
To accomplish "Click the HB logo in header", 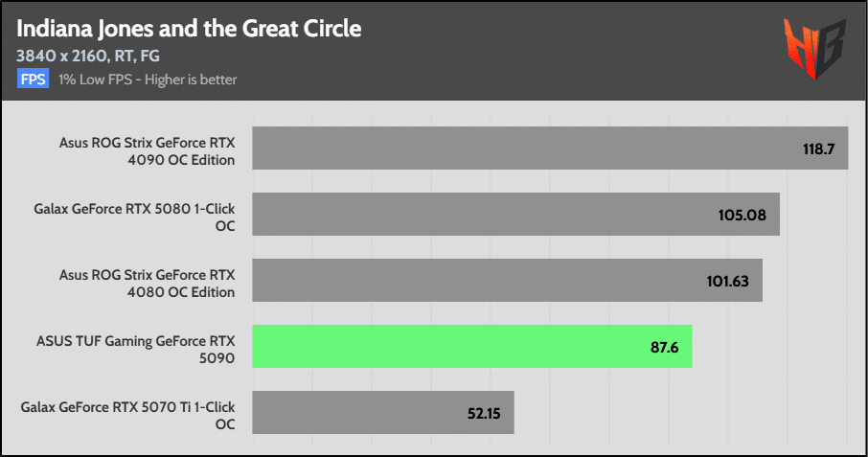I will pos(815,49).
